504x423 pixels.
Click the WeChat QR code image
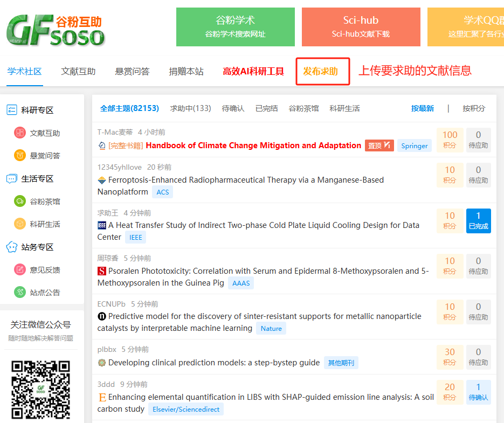[x=42, y=390]
